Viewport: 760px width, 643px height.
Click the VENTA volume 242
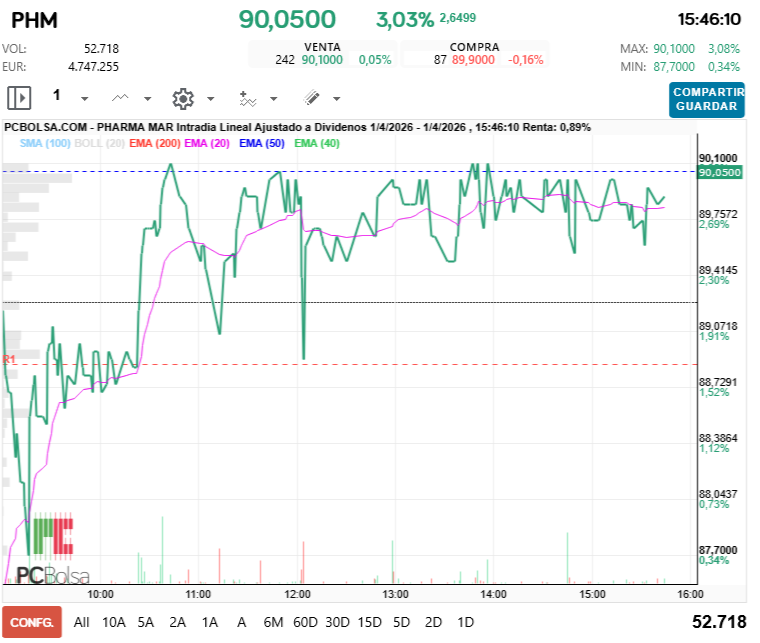coord(285,60)
